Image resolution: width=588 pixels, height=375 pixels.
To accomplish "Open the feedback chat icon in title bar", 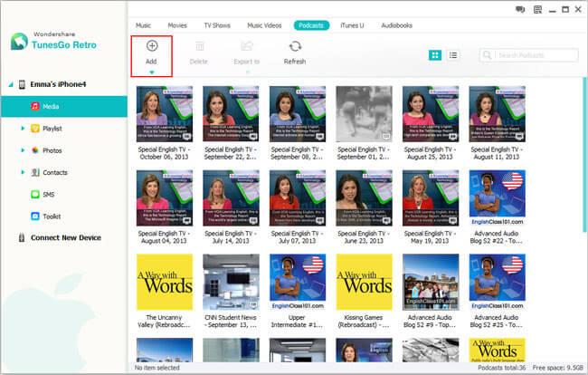I will tap(520, 9).
